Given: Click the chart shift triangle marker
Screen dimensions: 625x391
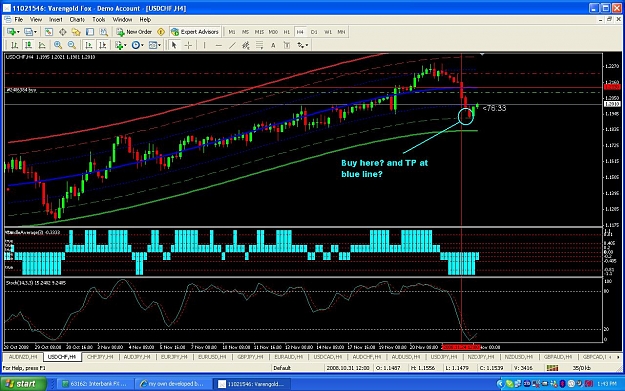Looking at the screenshot, I should pos(482,54).
